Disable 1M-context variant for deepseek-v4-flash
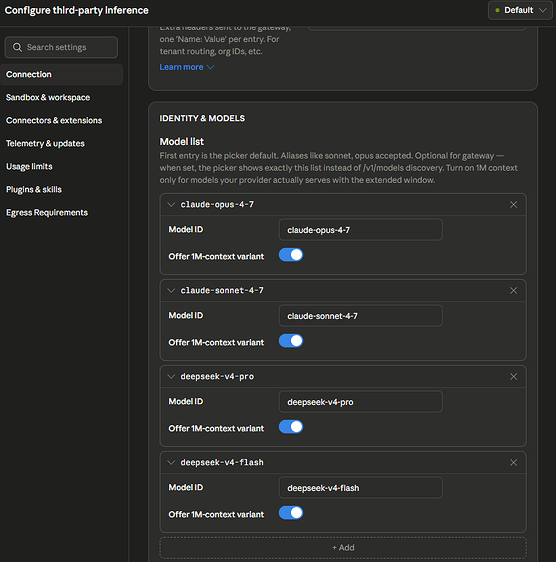Image resolution: width=556 pixels, height=562 pixels. click(291, 513)
